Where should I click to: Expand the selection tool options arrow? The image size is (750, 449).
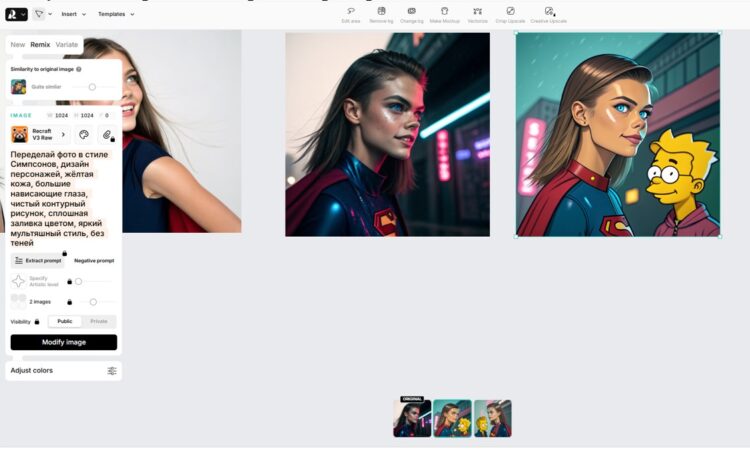[50, 14]
